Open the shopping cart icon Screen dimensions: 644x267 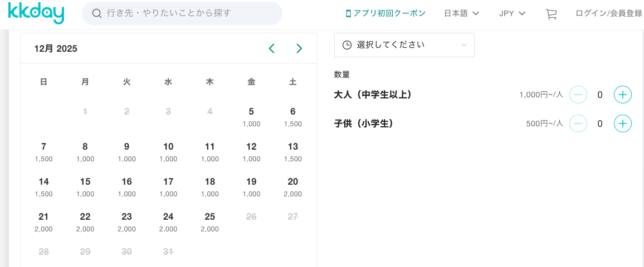[551, 14]
